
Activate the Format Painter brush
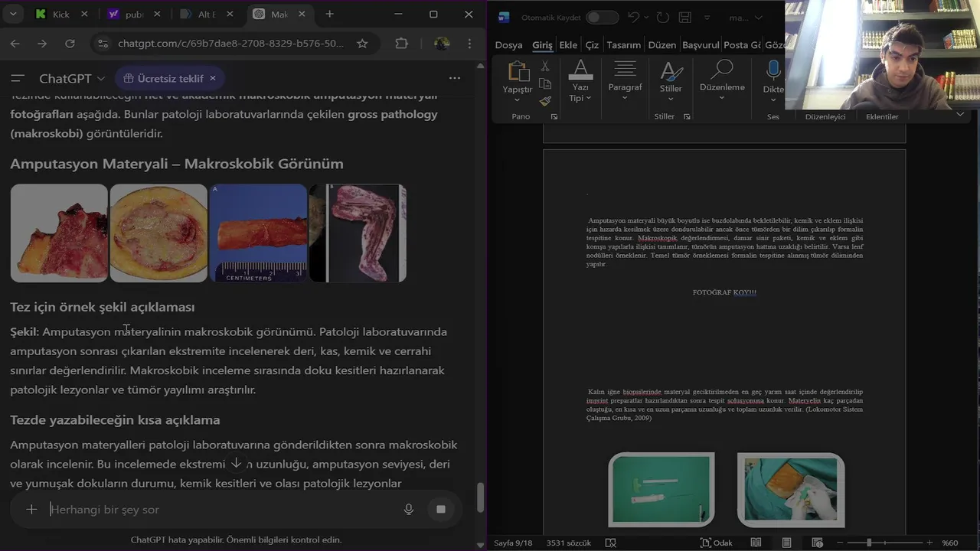coord(545,100)
